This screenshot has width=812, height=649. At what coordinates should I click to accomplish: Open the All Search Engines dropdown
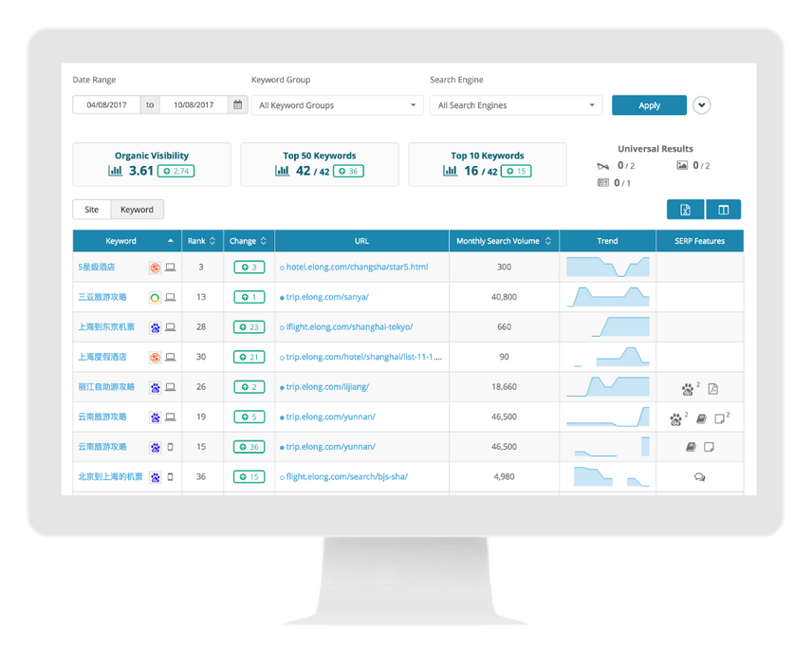click(515, 104)
